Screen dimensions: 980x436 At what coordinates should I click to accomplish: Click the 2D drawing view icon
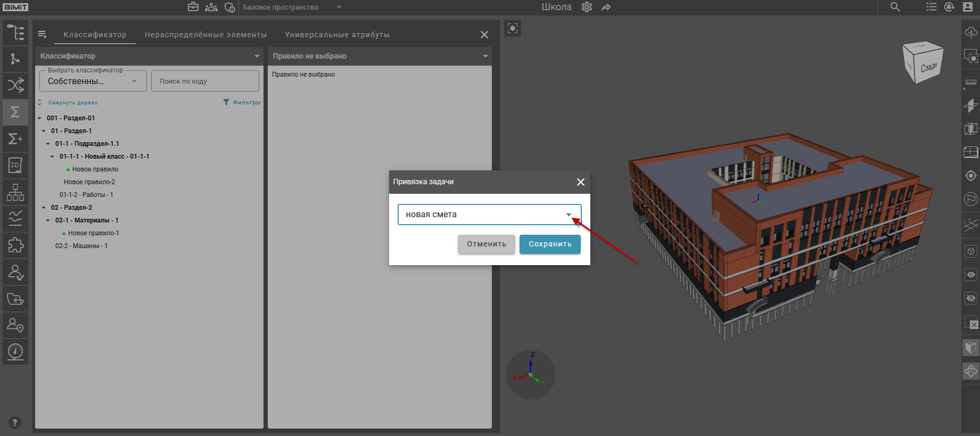[15, 165]
